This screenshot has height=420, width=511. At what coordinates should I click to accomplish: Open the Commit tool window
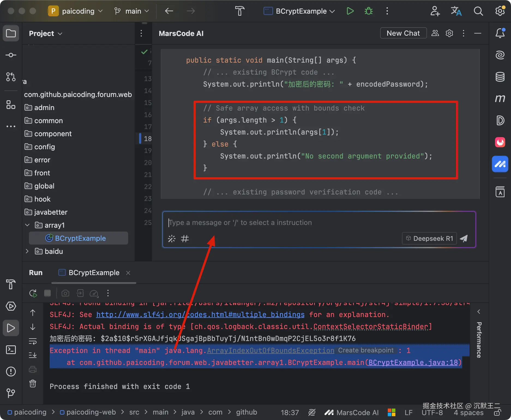(11, 55)
